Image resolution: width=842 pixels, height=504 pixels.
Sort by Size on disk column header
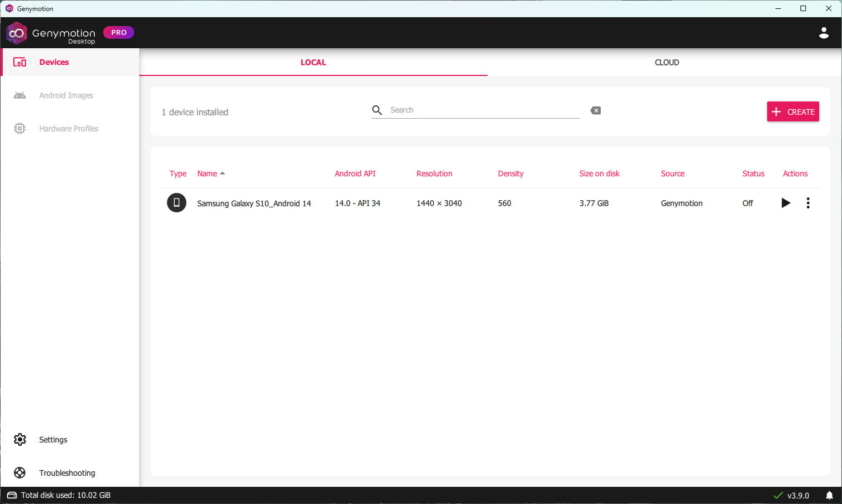600,174
